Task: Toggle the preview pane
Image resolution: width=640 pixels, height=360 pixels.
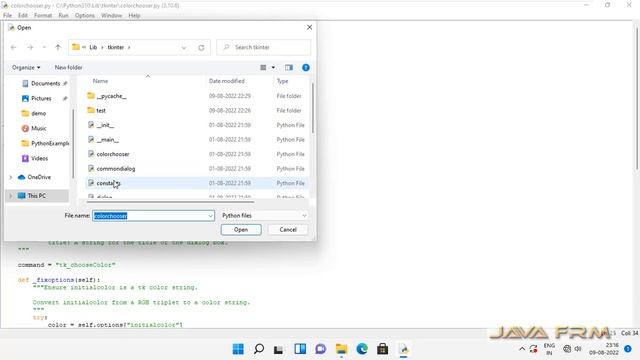Action: tap(289, 67)
